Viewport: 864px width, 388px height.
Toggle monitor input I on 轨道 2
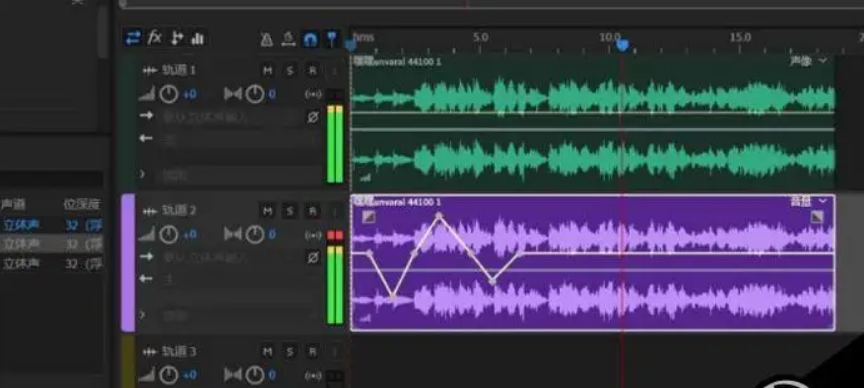pyautogui.click(x=334, y=211)
